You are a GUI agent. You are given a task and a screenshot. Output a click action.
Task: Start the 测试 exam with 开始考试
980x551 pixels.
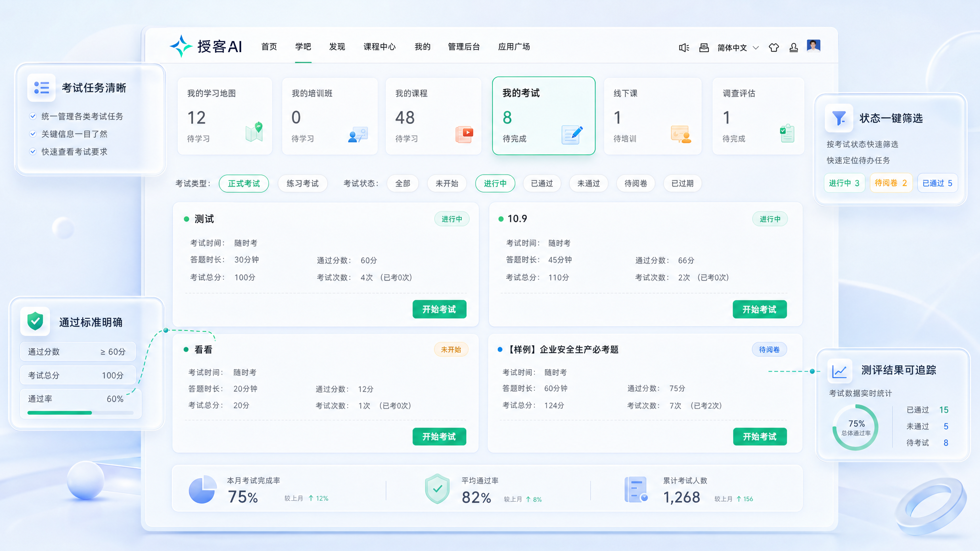(x=439, y=309)
